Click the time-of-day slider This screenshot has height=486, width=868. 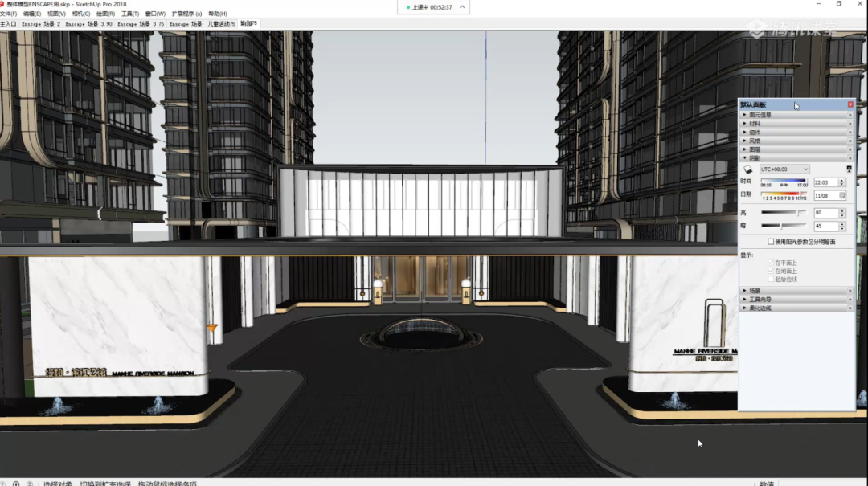(x=784, y=182)
